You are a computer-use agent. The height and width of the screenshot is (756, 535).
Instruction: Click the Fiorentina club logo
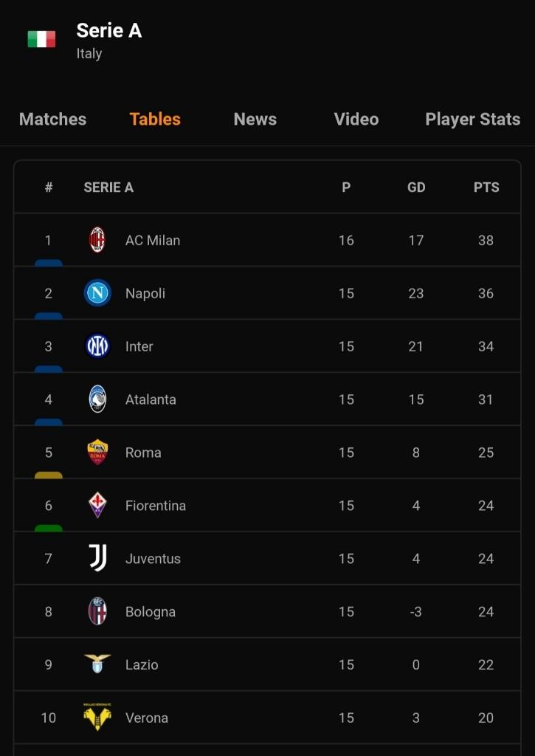(x=97, y=506)
